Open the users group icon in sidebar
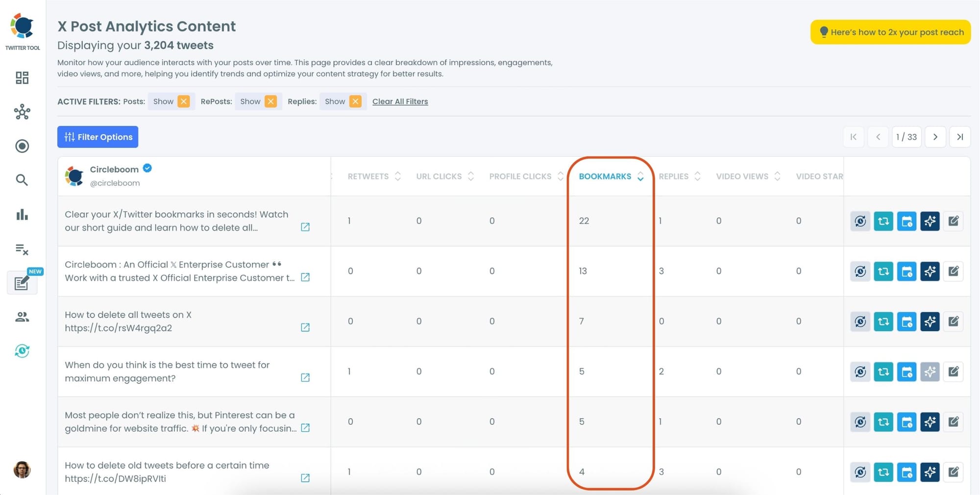This screenshot has width=980, height=495. pos(22,317)
